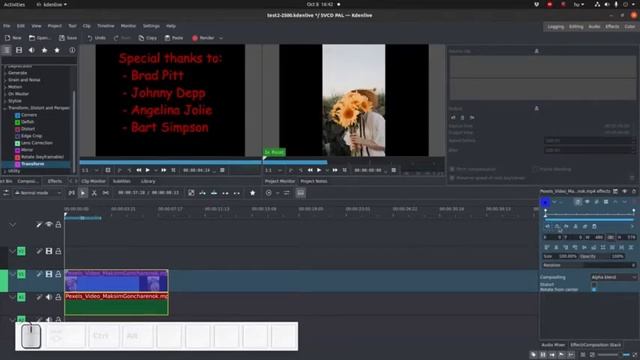Select the Lens Correction effect

coord(36,143)
